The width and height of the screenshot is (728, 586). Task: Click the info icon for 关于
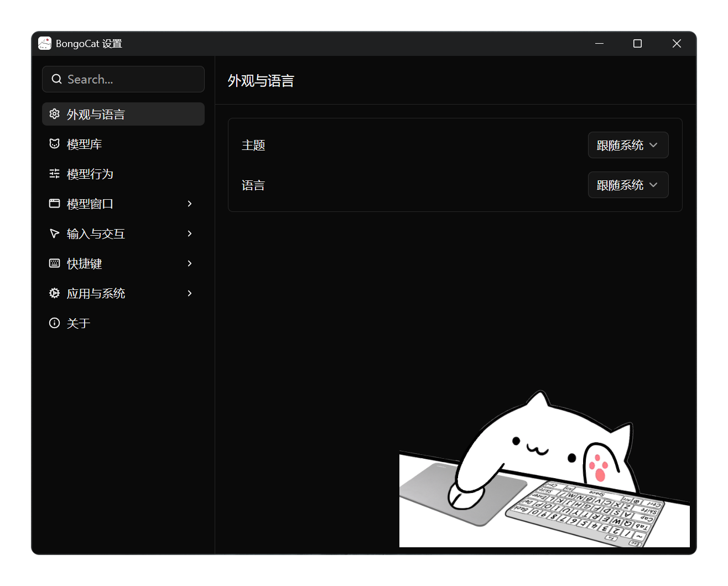click(54, 323)
